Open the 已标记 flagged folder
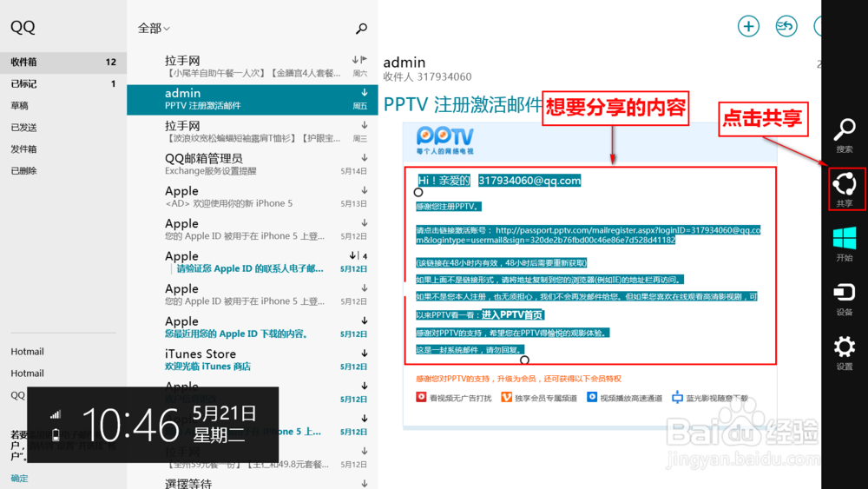Image resolution: width=868 pixels, height=489 pixels. pos(63,83)
